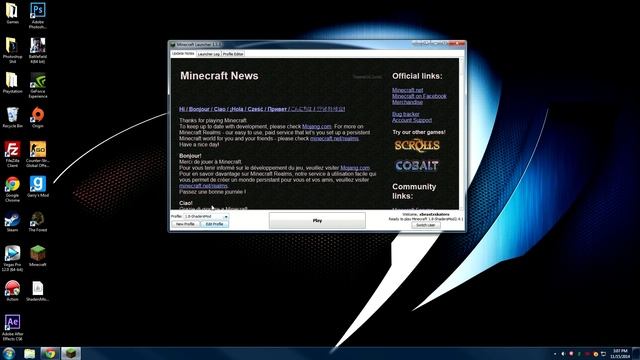This screenshot has height=360, width=640.
Task: Select the Adobe After Effects CS6 shortcut
Action: 12,328
